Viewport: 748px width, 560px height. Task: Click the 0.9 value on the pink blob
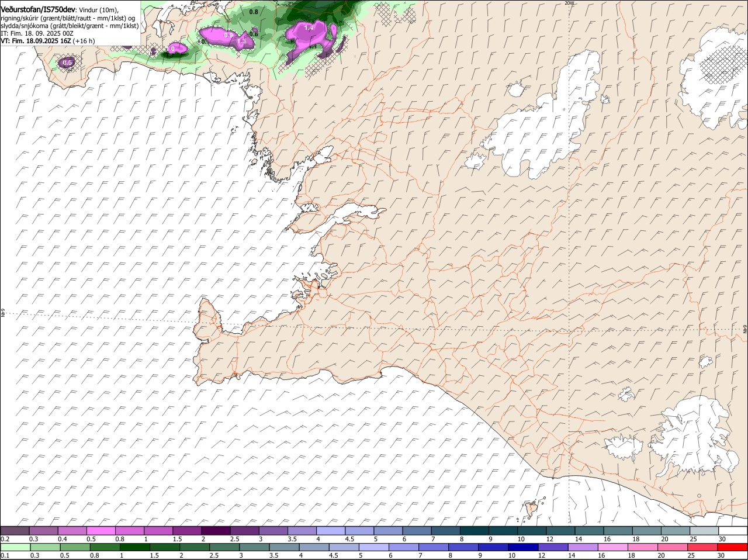tap(228, 36)
